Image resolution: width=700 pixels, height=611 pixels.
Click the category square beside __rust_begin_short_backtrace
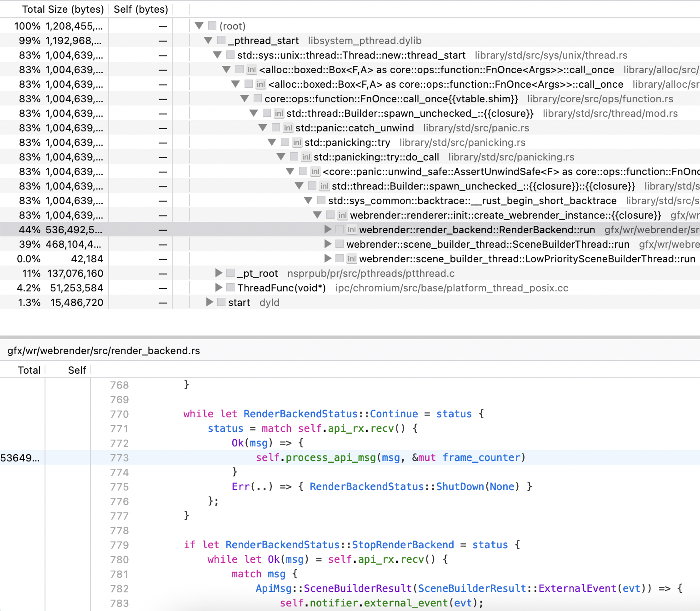click(x=321, y=200)
